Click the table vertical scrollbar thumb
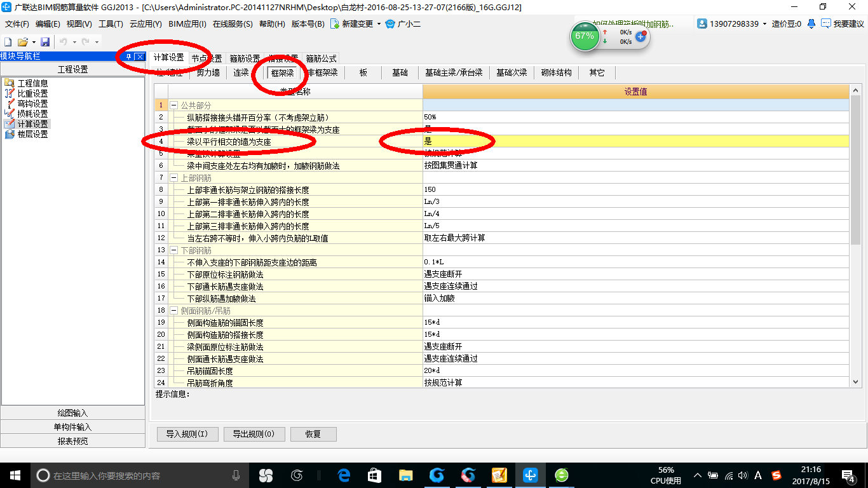 (856, 170)
